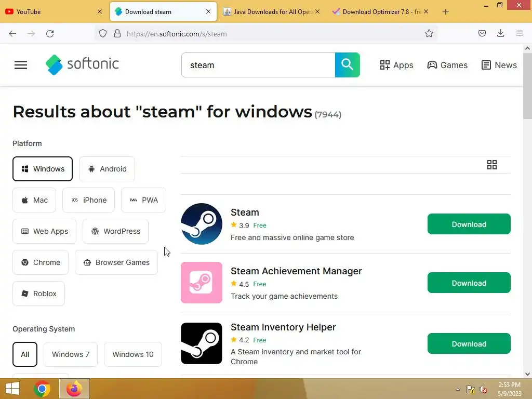
Task: Open Steam Inventory Helper black icon
Action: coord(202,343)
